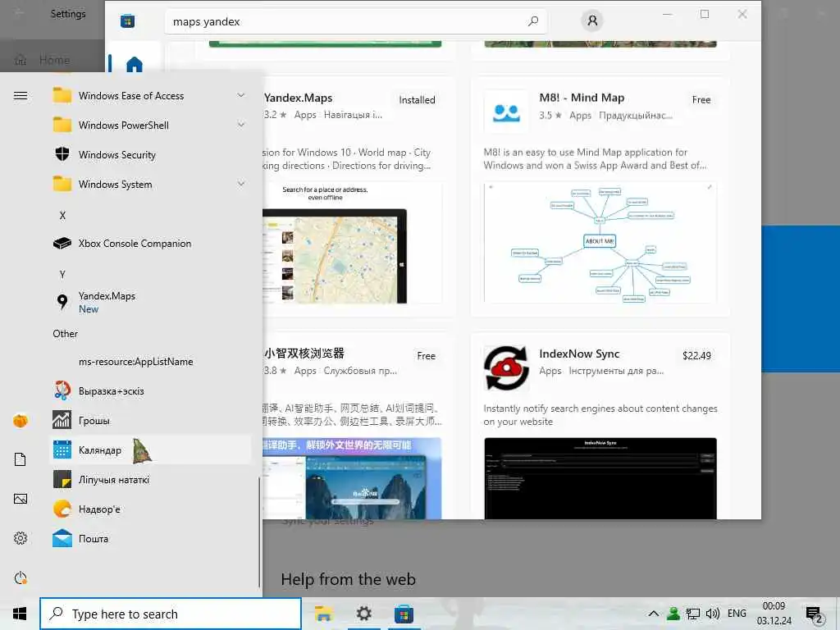
Task: Open the Грошы app
Action: pos(150,421)
